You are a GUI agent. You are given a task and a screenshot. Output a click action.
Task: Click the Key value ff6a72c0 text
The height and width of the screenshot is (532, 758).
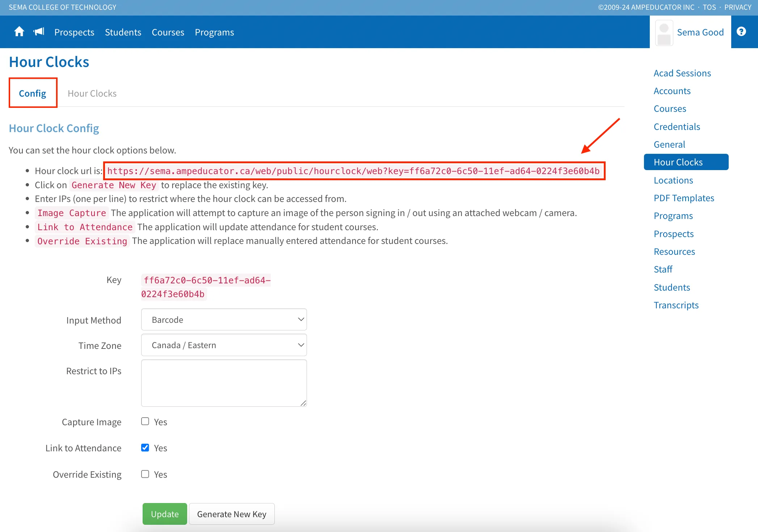point(206,287)
